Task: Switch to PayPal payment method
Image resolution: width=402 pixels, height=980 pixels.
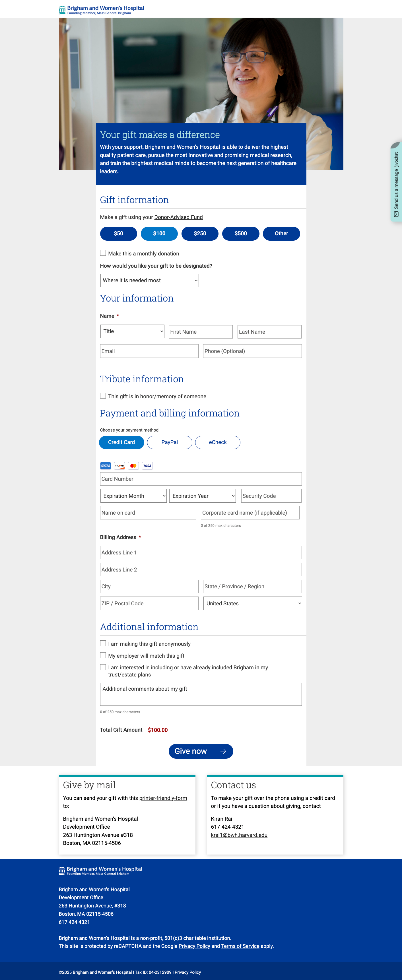Action: (170, 442)
